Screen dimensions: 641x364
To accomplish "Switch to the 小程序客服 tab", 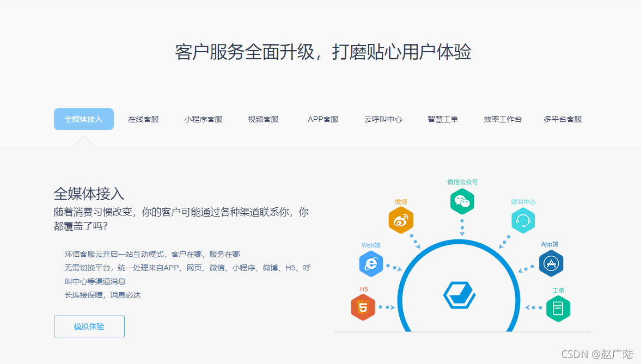I will (203, 120).
